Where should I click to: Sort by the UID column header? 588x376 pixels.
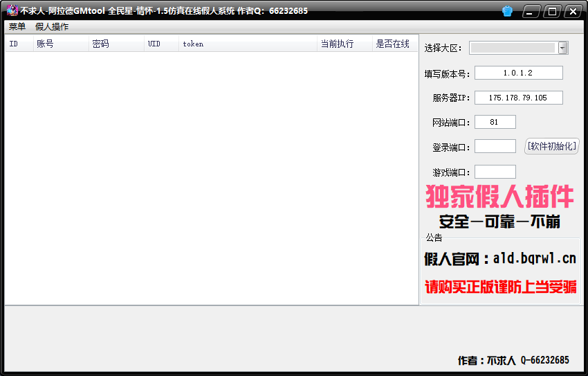(162, 44)
